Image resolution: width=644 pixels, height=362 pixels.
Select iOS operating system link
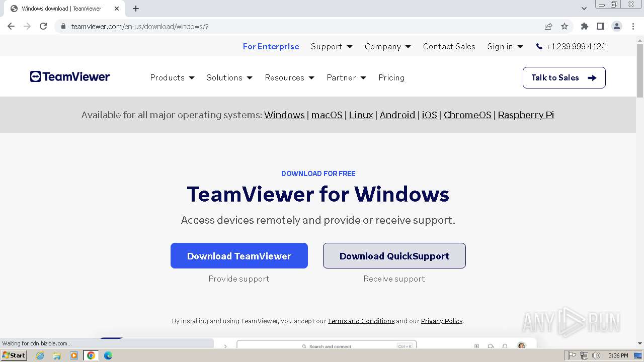(x=429, y=115)
